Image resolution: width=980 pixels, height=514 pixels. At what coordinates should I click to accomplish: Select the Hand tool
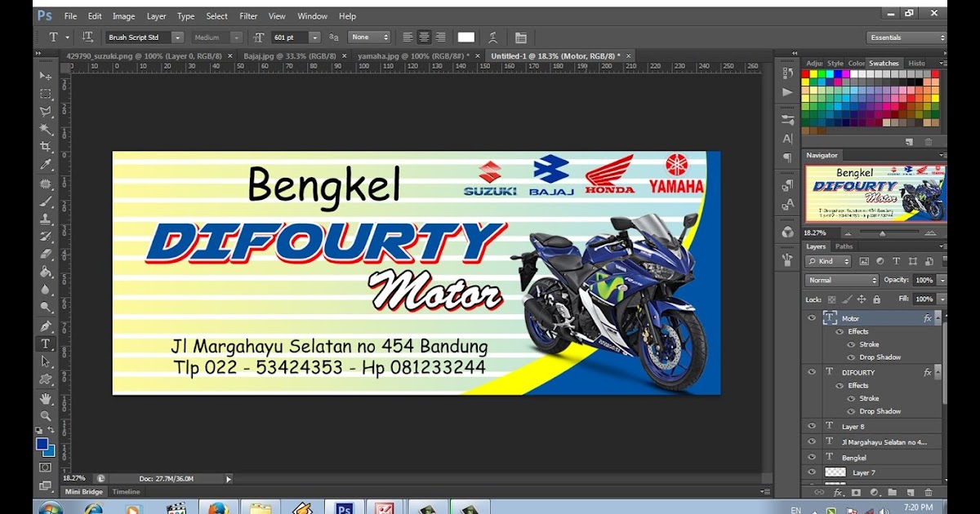click(x=46, y=398)
